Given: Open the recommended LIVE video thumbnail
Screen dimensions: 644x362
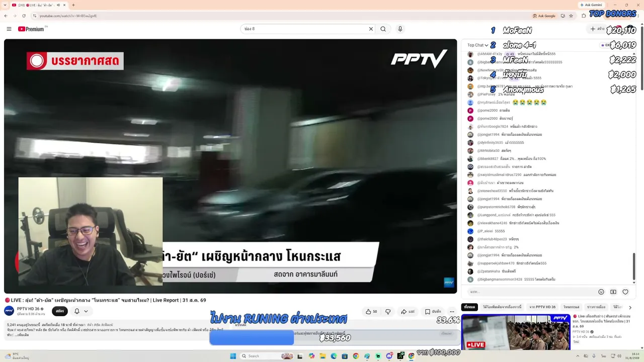Looking at the screenshot, I should point(516,332).
